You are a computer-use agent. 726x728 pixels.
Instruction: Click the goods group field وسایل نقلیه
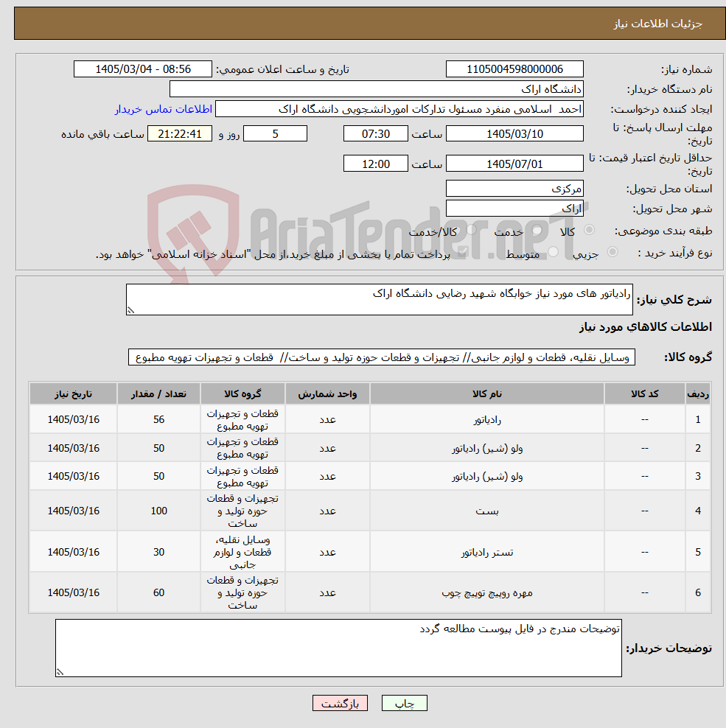click(x=381, y=357)
